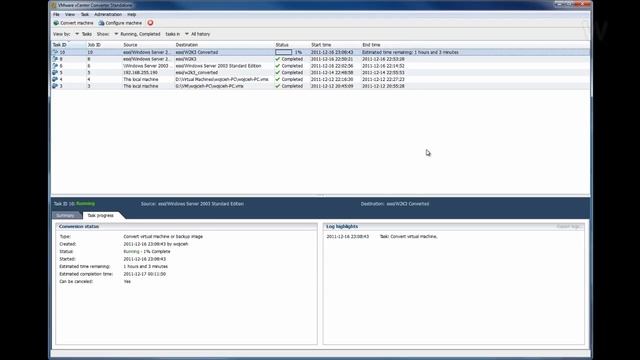Click the log entry 'Task: Convert virtual machine.'
Image resolution: width=640 pixels, height=360 pixels.
[409, 237]
